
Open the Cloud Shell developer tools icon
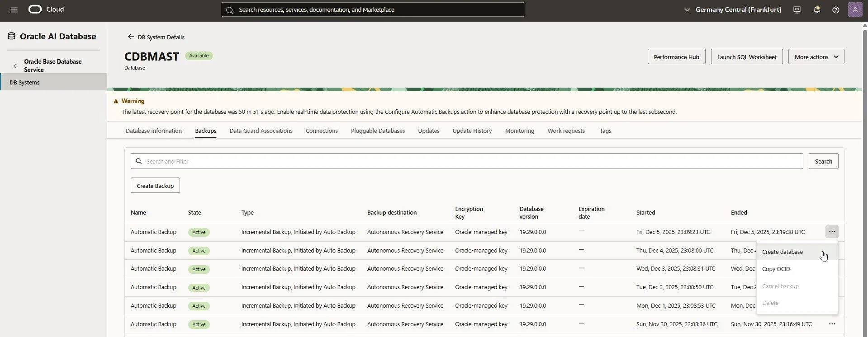797,9
